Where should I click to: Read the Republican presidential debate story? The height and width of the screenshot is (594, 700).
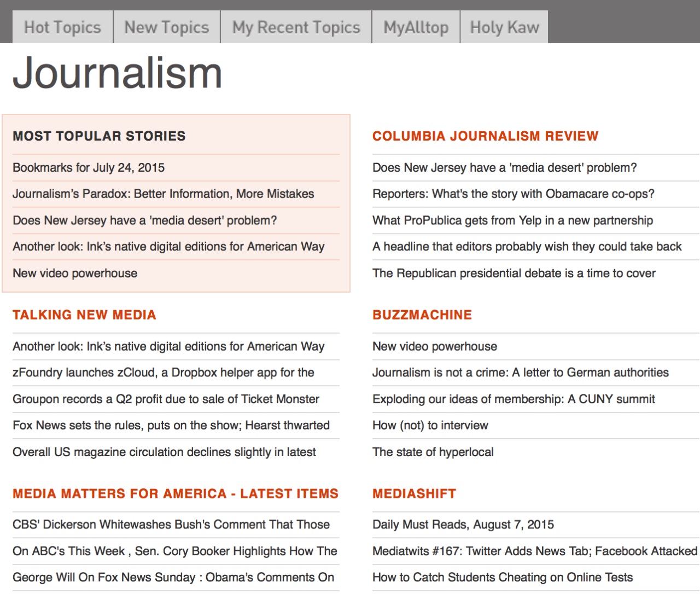tap(514, 273)
